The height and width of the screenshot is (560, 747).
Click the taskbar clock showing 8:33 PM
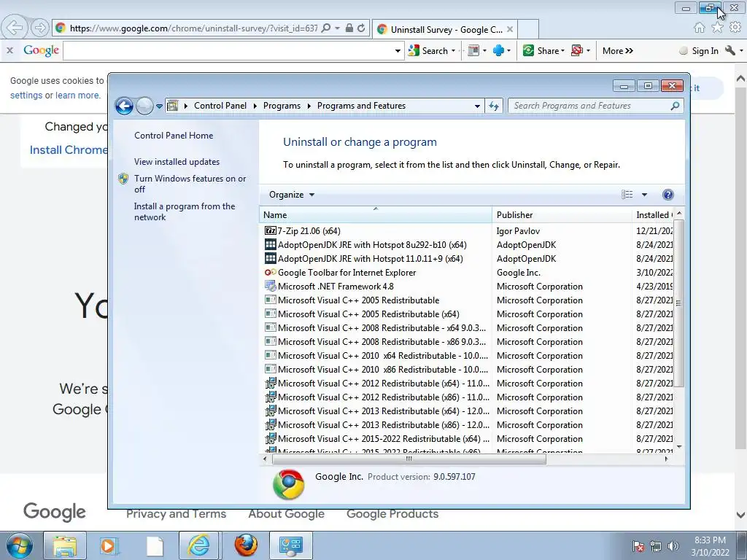[x=710, y=546]
